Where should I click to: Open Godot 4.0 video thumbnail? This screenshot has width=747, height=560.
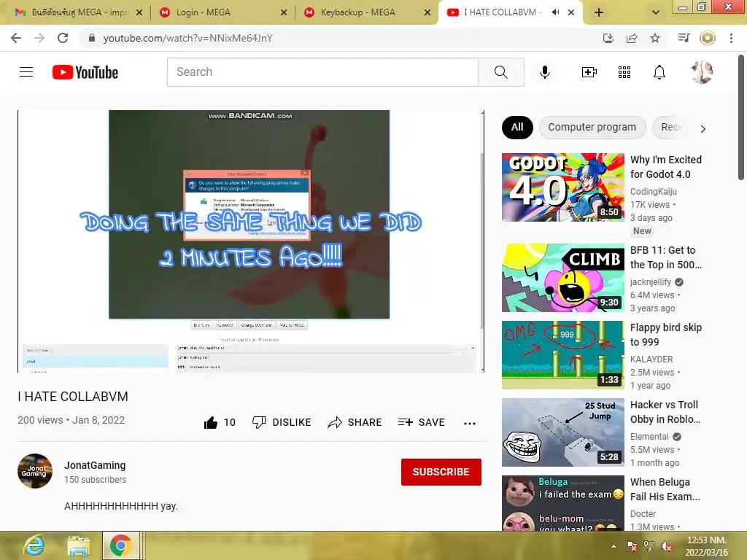(x=562, y=187)
